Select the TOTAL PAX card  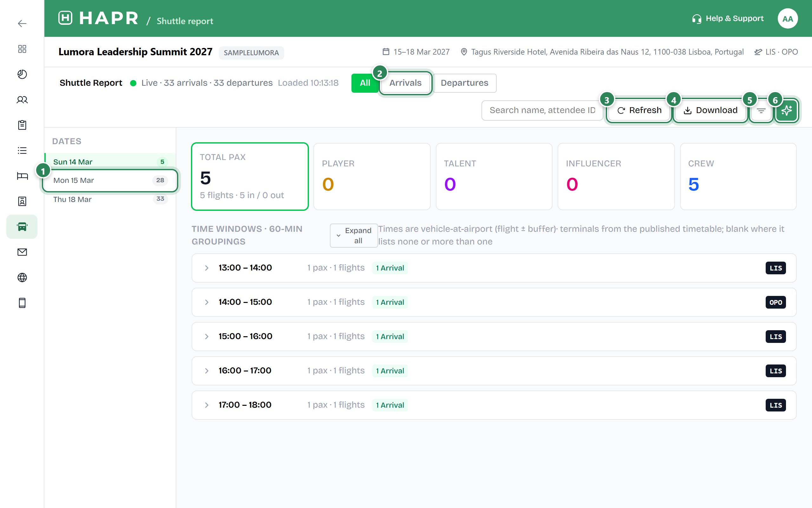point(250,177)
